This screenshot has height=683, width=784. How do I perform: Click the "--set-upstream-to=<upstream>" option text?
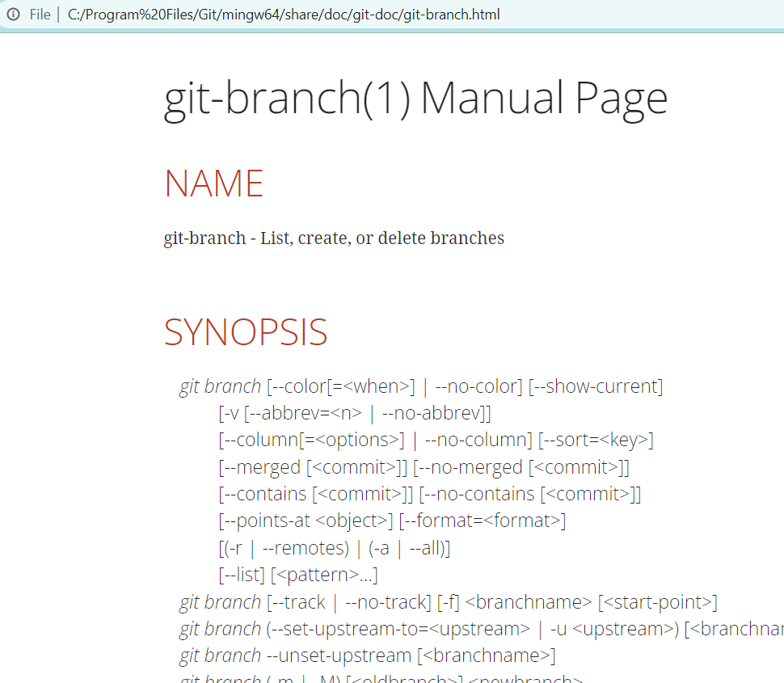tap(401, 630)
